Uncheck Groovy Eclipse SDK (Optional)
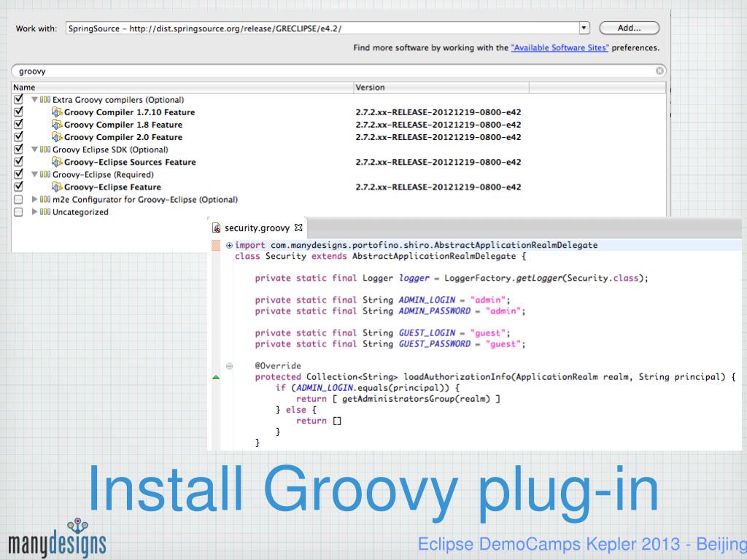 [18, 149]
